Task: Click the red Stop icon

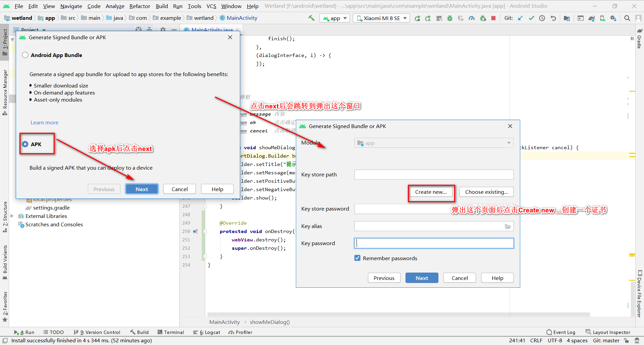Action: (493, 18)
